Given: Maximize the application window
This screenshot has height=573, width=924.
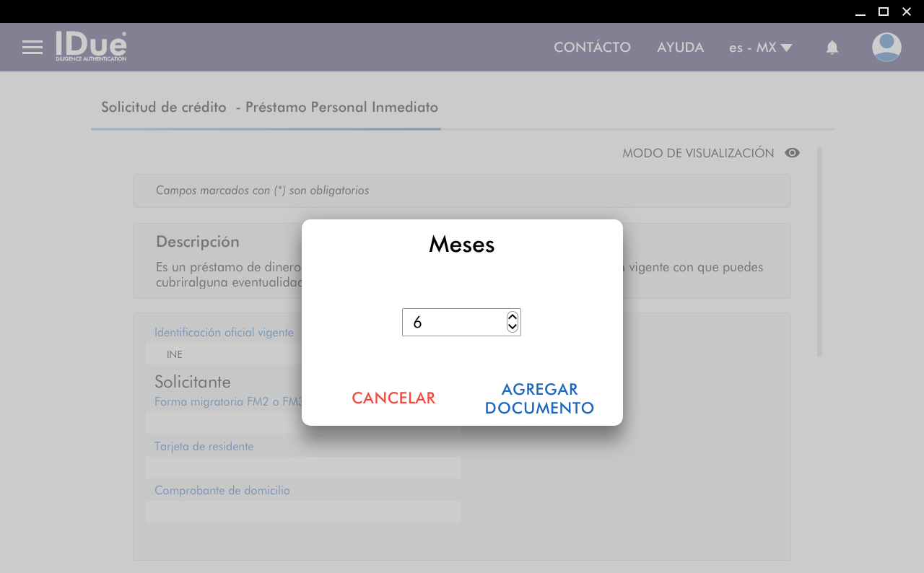Looking at the screenshot, I should coord(883,12).
